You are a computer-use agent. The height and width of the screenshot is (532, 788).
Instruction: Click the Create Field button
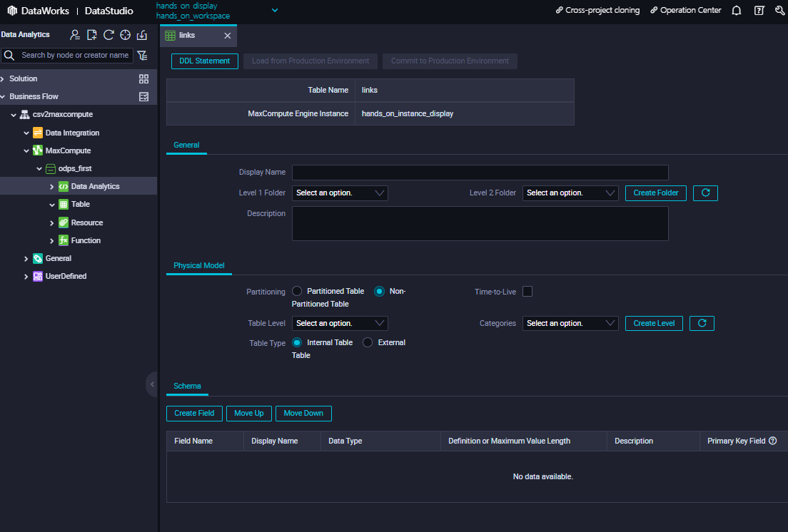[194, 414]
